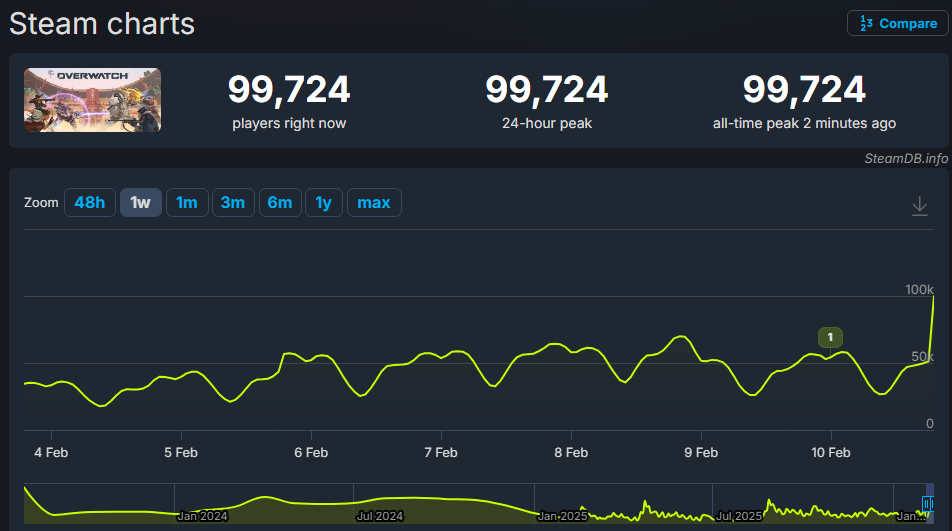
Task: Click the 10 Feb axis label
Action: [x=831, y=453]
